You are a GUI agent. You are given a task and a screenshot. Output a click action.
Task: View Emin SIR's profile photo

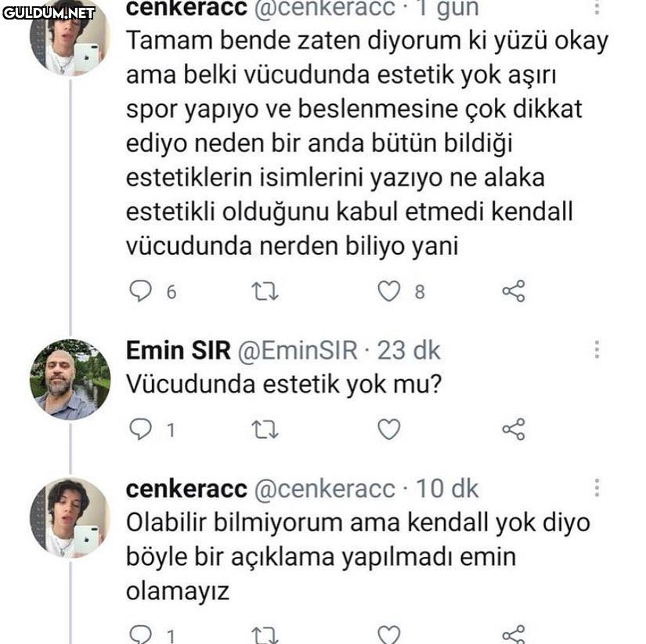[70, 379]
